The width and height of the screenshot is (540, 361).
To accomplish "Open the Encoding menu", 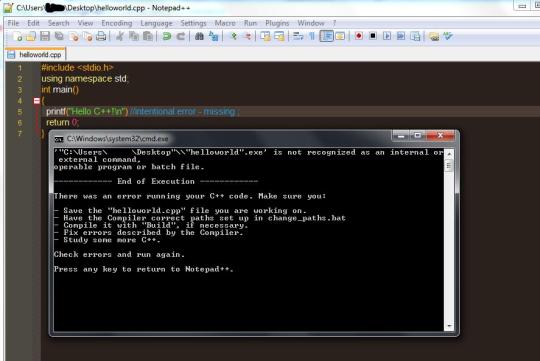I will click(x=117, y=23).
